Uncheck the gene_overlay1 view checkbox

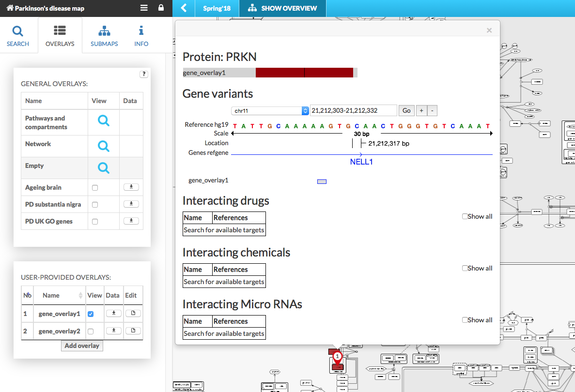point(91,314)
